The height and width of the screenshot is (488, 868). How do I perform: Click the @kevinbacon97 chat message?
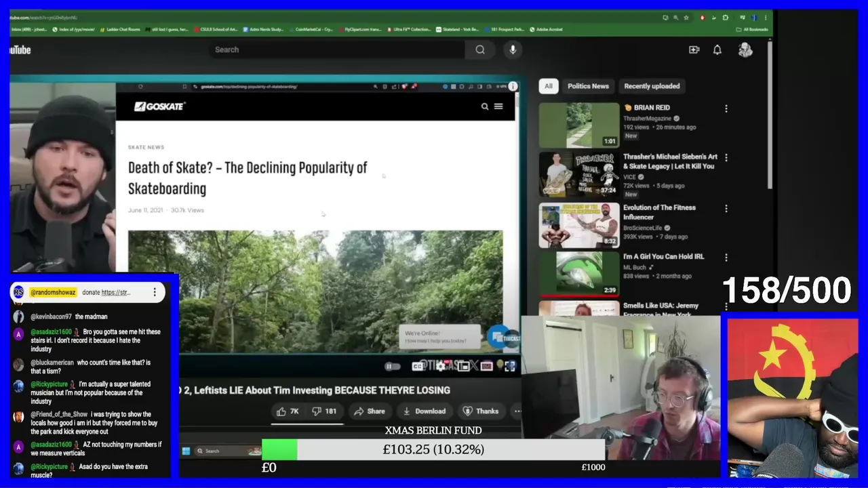pyautogui.click(x=60, y=317)
